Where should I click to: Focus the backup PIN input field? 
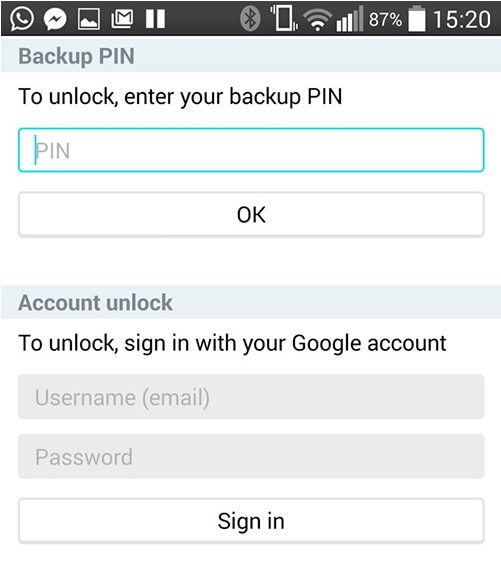(x=251, y=150)
